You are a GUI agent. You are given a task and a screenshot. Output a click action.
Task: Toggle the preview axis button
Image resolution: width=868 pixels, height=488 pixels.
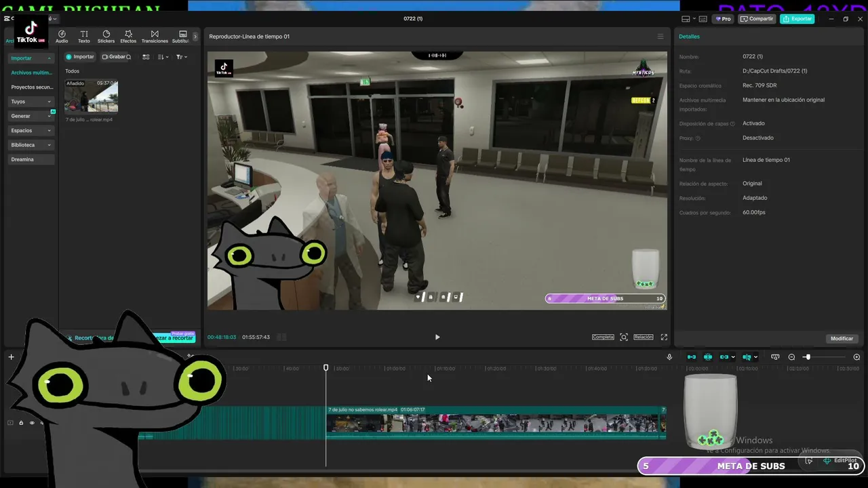point(747,357)
